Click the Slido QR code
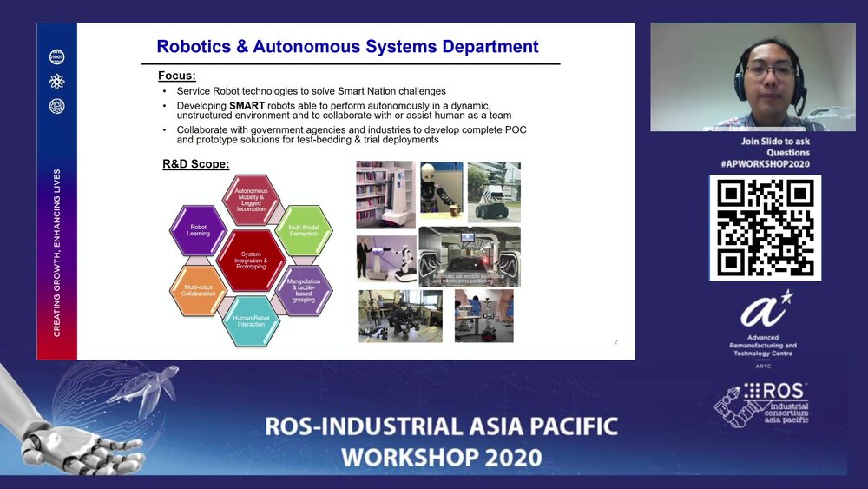868x489 pixels. (765, 228)
